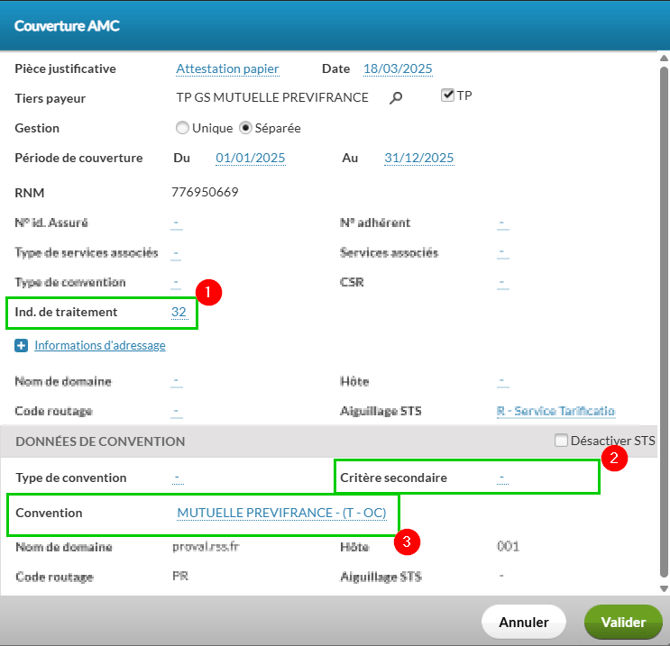This screenshot has width=670, height=646.
Task: Edit coverage end date 31/12/2025
Action: (419, 158)
